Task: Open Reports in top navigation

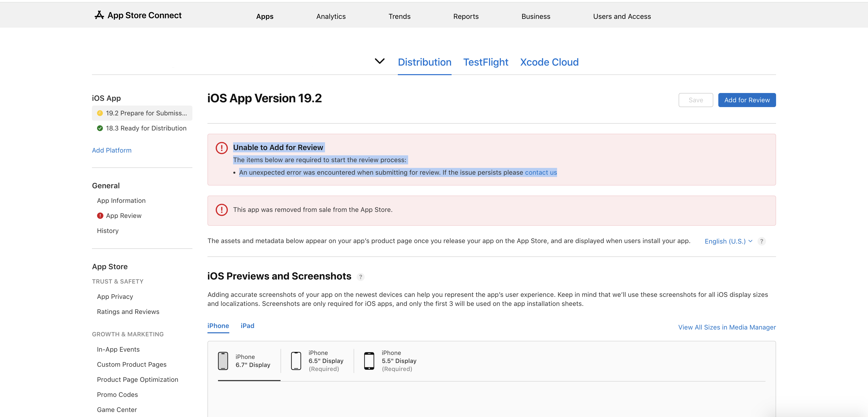Action: [466, 17]
